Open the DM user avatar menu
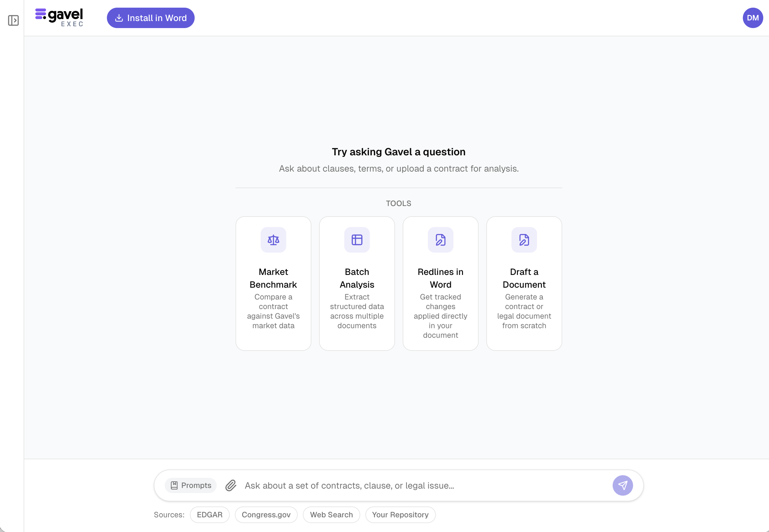This screenshot has width=769, height=532. 752,18
